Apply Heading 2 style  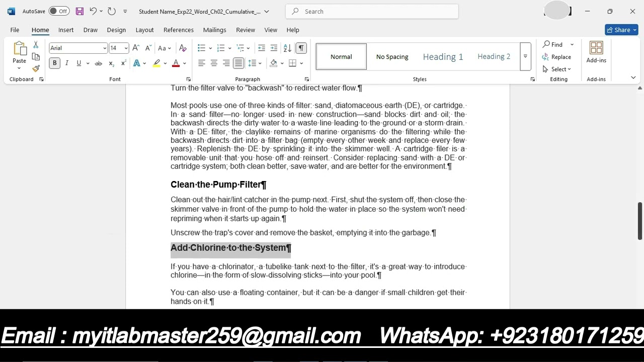click(x=494, y=56)
